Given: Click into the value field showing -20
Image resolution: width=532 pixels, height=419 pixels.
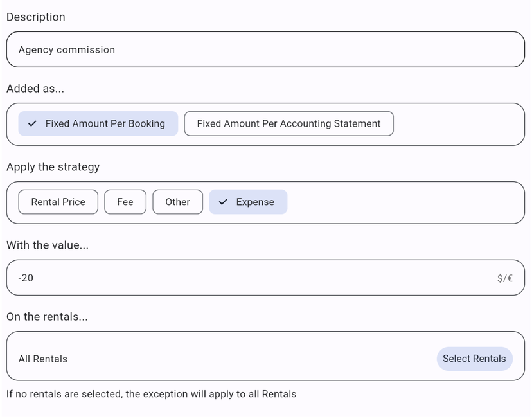Looking at the screenshot, I should point(244,278).
